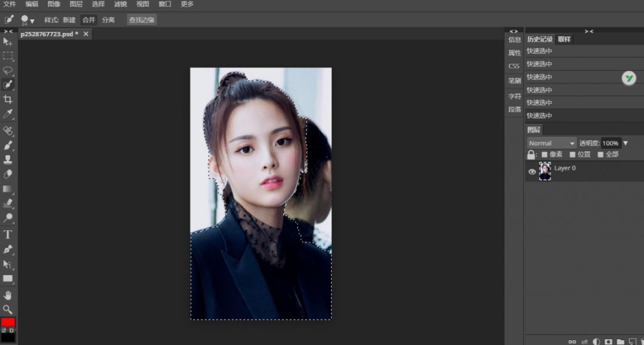
Task: Enable the 全部 lock checkbox
Action: pos(600,155)
